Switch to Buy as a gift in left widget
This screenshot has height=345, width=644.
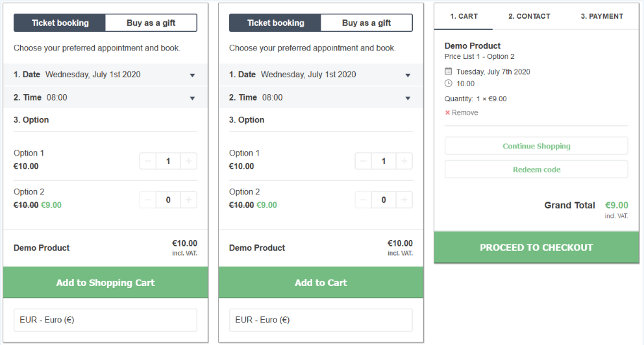pyautogui.click(x=151, y=23)
